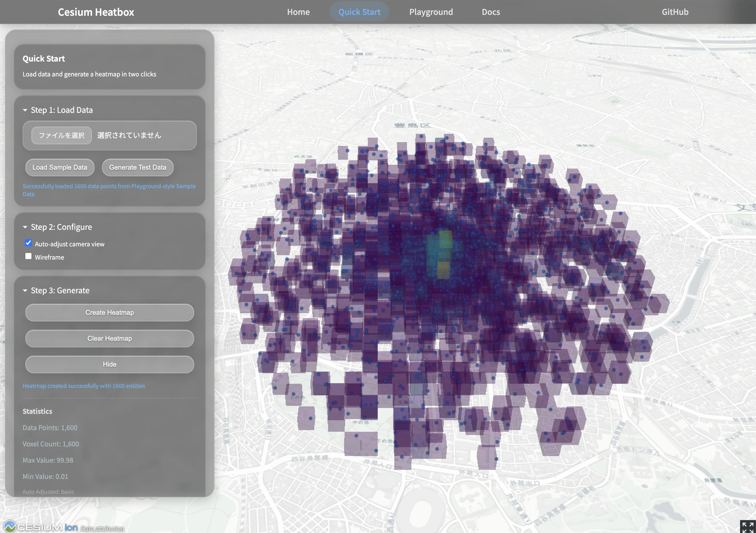Click the 'Max Value: 99.98' statistic
The width and height of the screenshot is (756, 533).
(48, 460)
